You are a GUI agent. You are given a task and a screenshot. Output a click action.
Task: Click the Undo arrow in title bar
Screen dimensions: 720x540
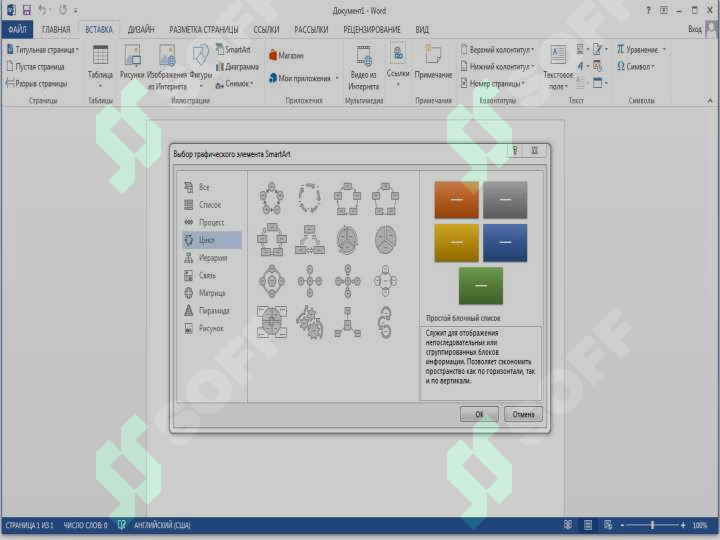42,10
